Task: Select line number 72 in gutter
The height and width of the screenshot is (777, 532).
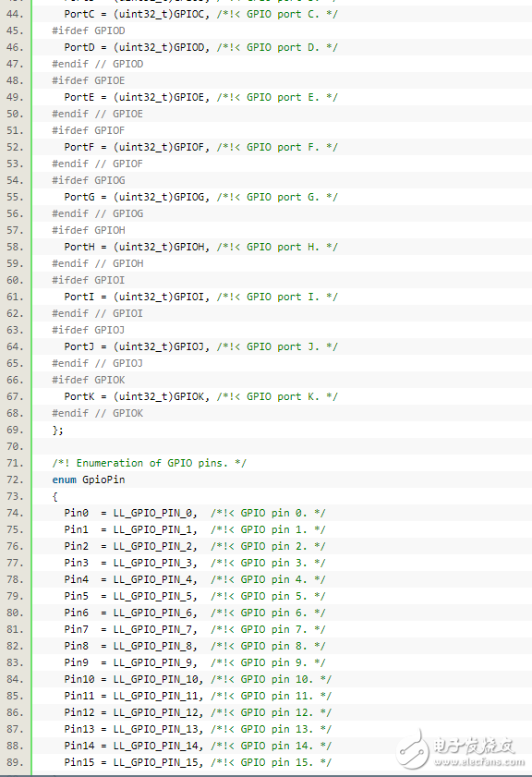Action: 15,480
